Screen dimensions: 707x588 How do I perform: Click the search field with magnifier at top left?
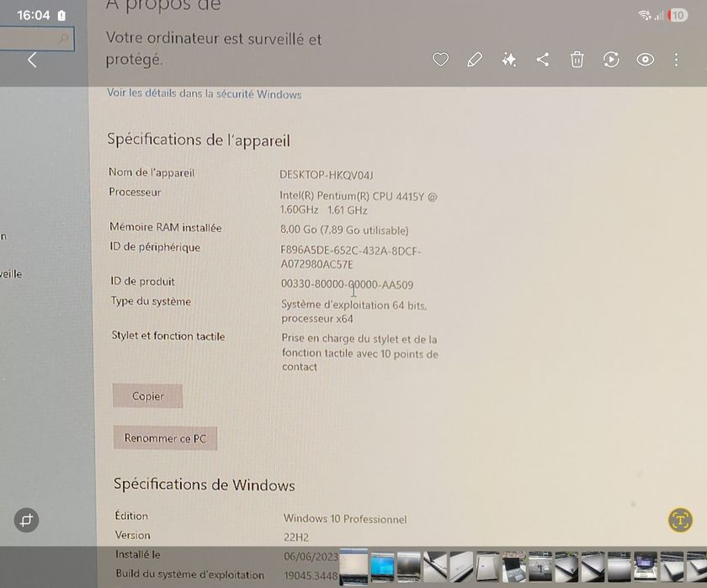[37, 40]
